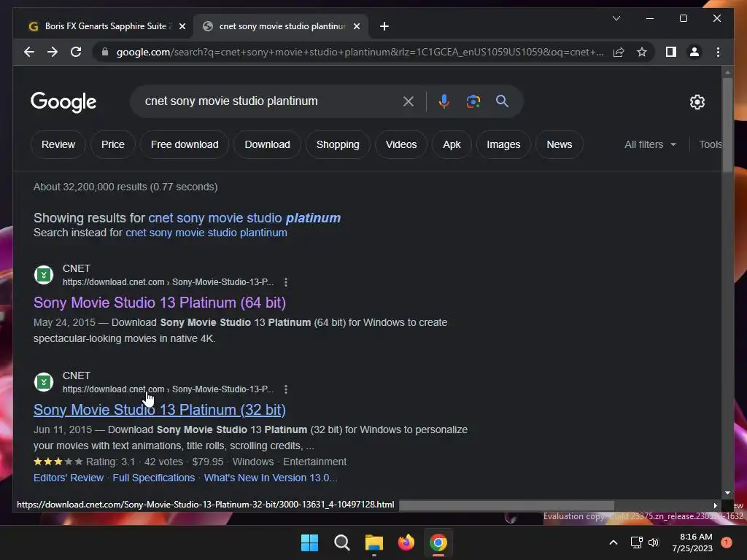The image size is (747, 560).
Task: Filter results by Download
Action: click(x=267, y=144)
